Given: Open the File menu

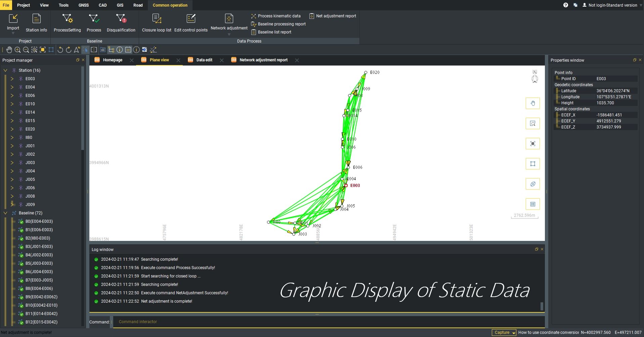Looking at the screenshot, I should [x=6, y=5].
